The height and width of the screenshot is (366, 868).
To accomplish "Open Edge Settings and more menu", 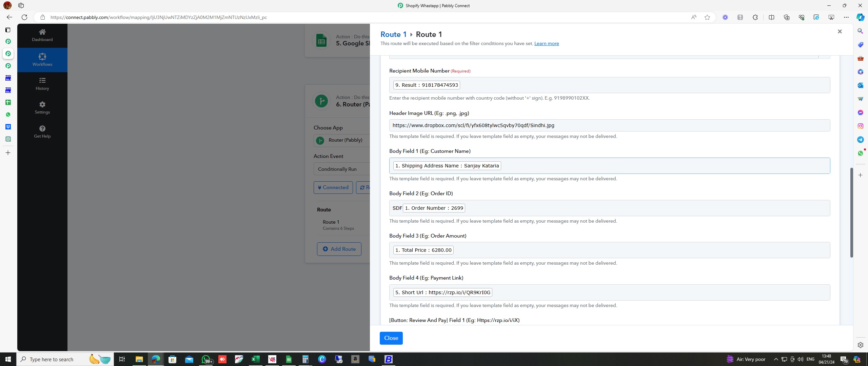I will [x=846, y=17].
